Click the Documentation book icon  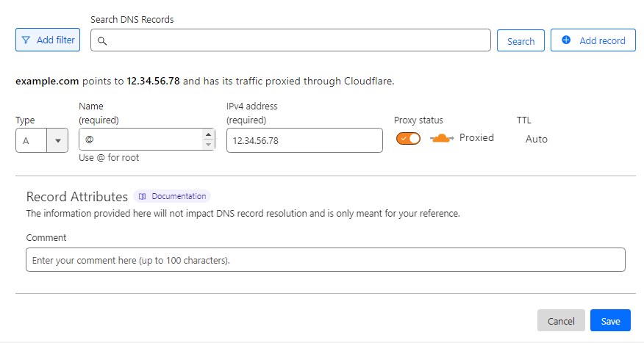[x=142, y=197]
